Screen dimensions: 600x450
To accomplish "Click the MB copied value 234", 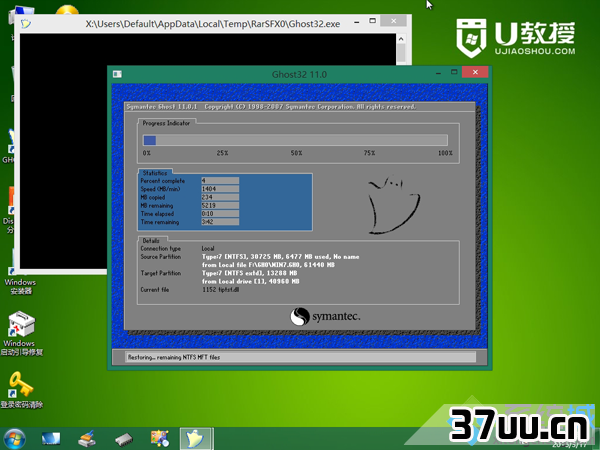I will pyautogui.click(x=220, y=197).
